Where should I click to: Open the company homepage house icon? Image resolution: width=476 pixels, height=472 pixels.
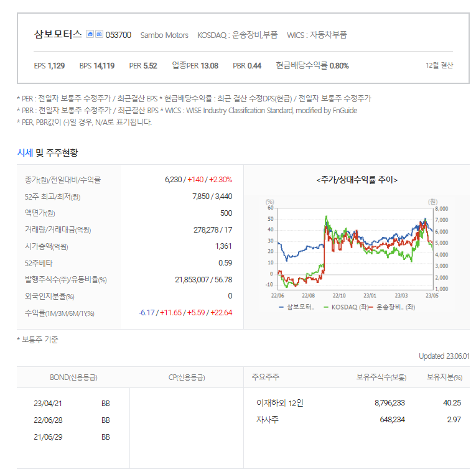point(90,34)
